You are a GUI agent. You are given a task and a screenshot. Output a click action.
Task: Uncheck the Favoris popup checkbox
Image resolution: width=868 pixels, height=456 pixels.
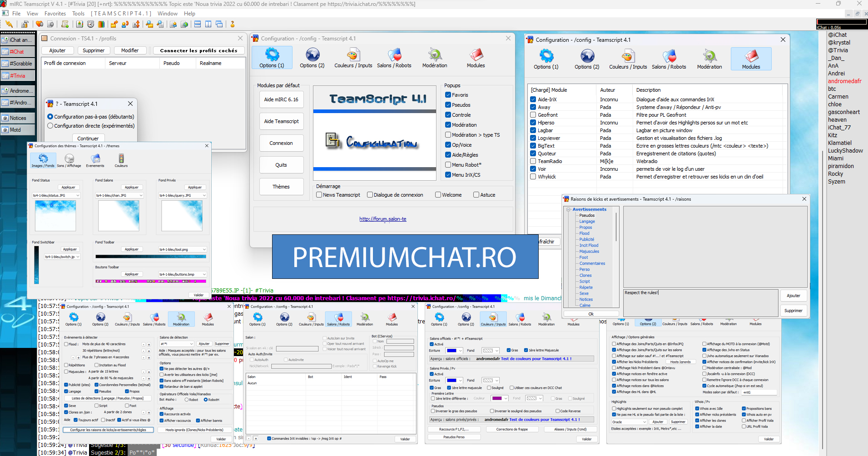[x=448, y=95]
